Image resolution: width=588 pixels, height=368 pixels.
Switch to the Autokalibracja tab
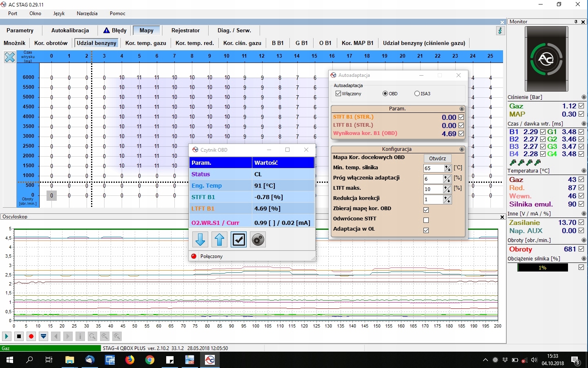pyautogui.click(x=70, y=31)
